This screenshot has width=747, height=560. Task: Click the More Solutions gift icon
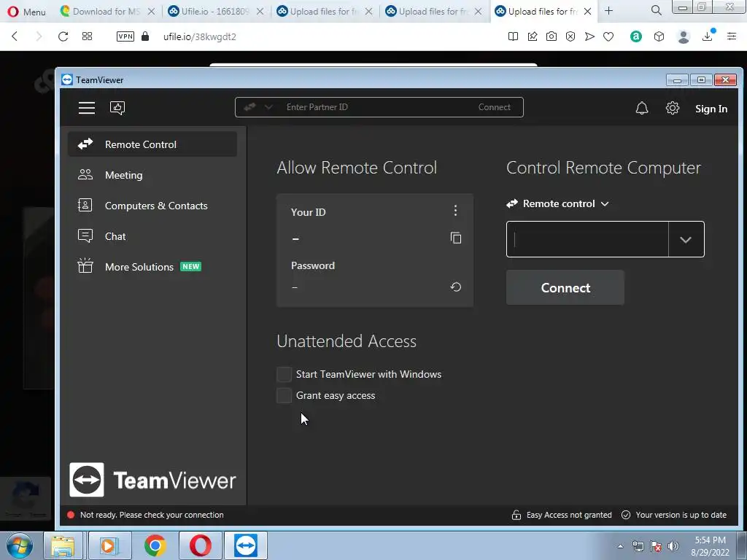(x=85, y=265)
